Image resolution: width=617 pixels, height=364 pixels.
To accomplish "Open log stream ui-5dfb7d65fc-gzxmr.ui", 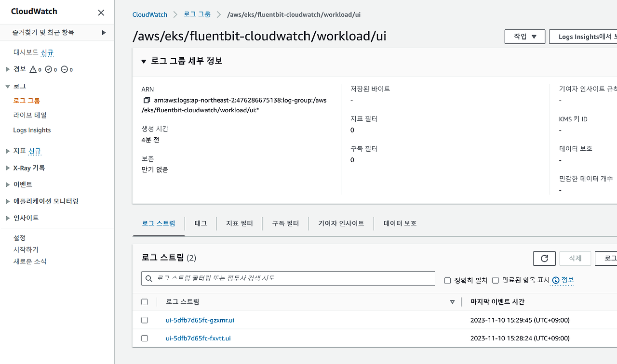I will pos(200,320).
